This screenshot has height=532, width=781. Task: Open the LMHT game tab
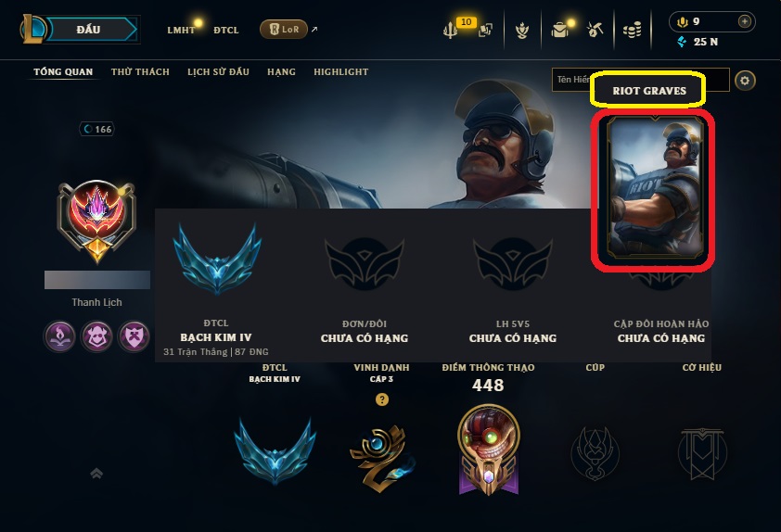[x=181, y=30]
